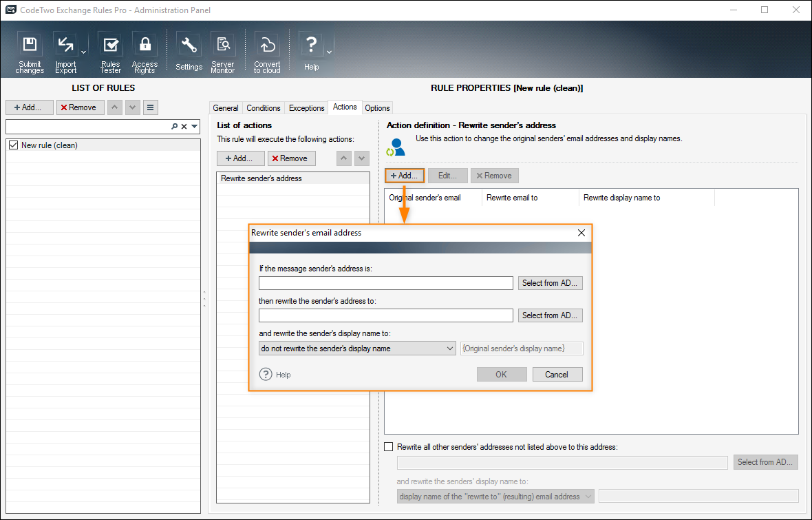Viewport: 812px width, 520px height.
Task: Confirm dialog with OK button
Action: [501, 374]
